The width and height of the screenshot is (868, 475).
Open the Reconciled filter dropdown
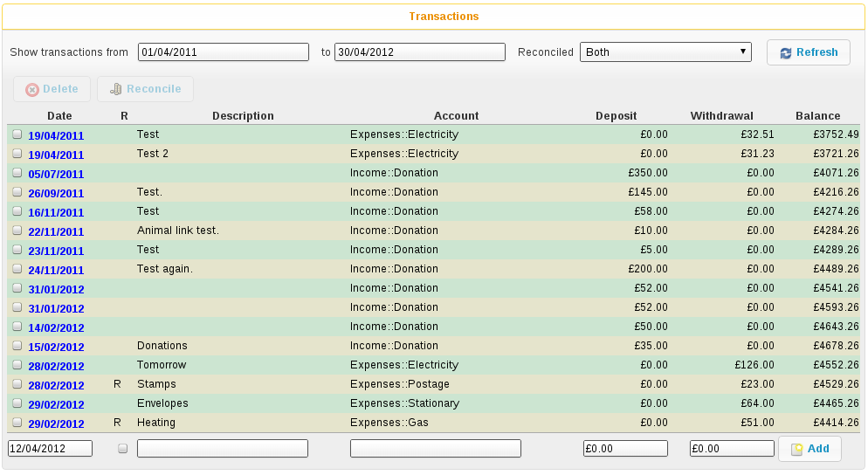(665, 52)
